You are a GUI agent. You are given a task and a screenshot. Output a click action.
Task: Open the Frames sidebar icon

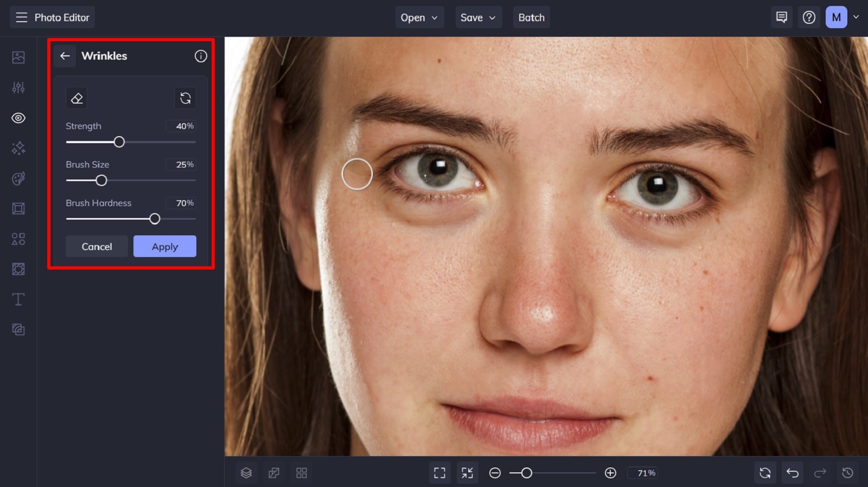pyautogui.click(x=18, y=209)
